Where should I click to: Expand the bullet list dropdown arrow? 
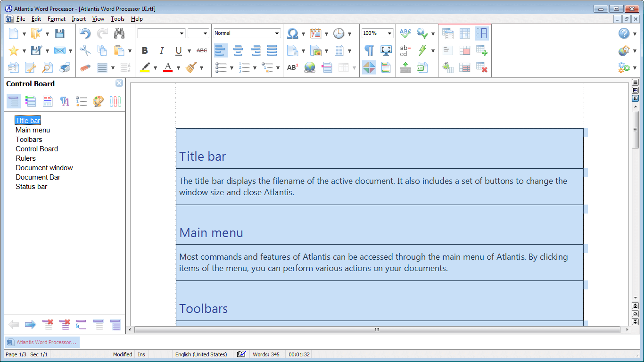[231, 68]
